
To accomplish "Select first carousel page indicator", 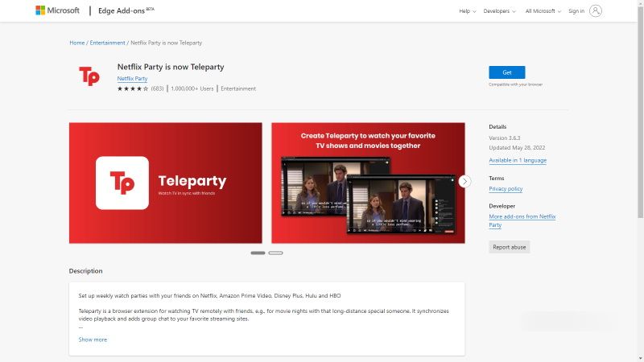I will 258,253.
